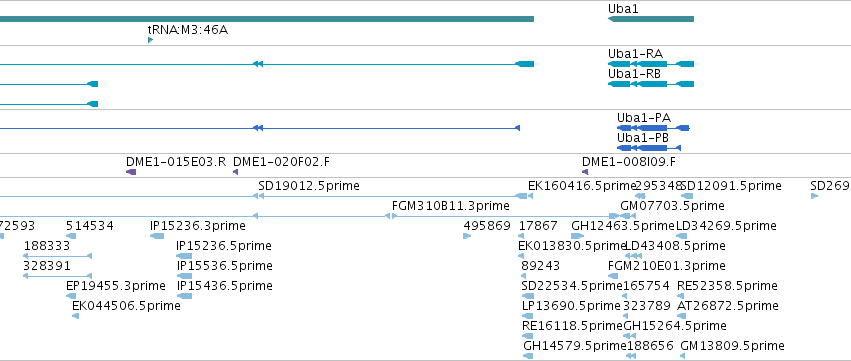851x361 pixels.
Task: Select the Uba1-RA transcript glyph
Action: (651, 64)
